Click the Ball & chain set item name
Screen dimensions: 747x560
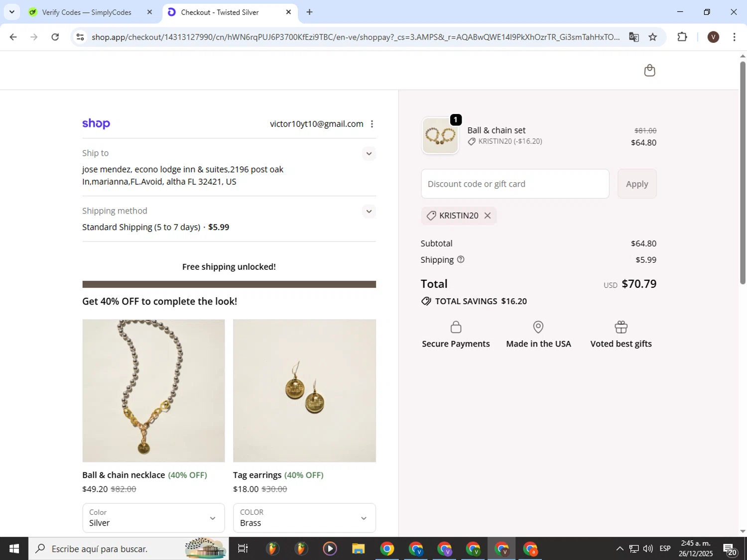pos(496,130)
